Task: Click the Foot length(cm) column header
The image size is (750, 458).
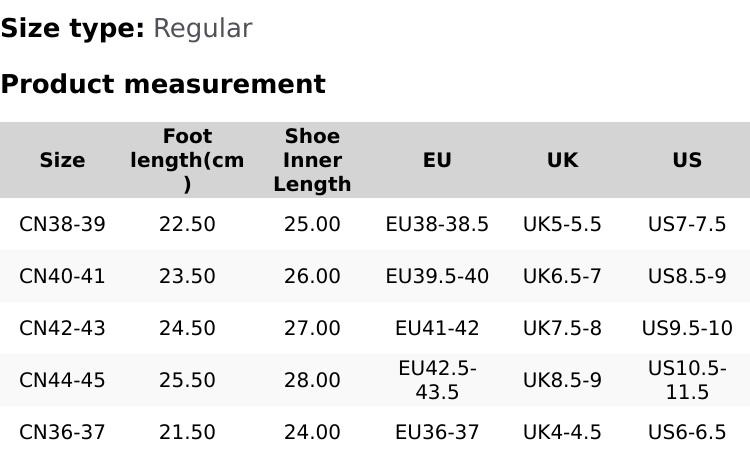Action: tap(187, 160)
